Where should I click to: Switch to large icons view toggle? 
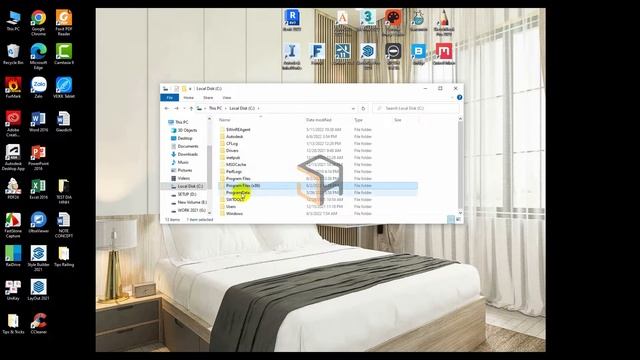[458, 219]
